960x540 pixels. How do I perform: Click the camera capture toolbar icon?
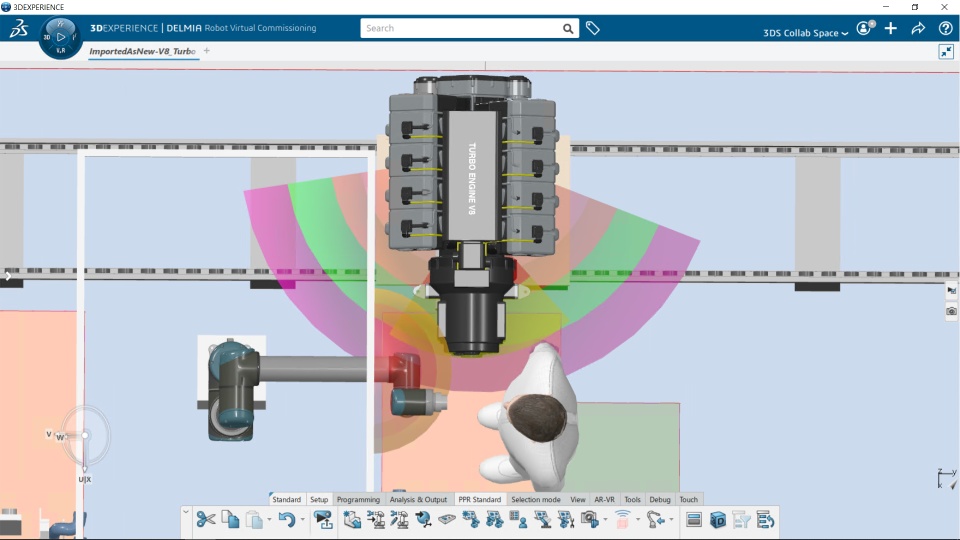point(590,520)
